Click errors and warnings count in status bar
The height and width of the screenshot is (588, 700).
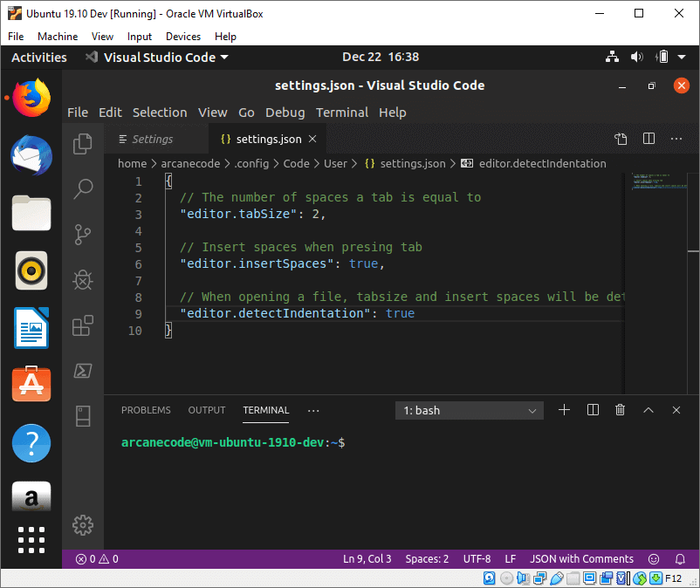tap(97, 559)
